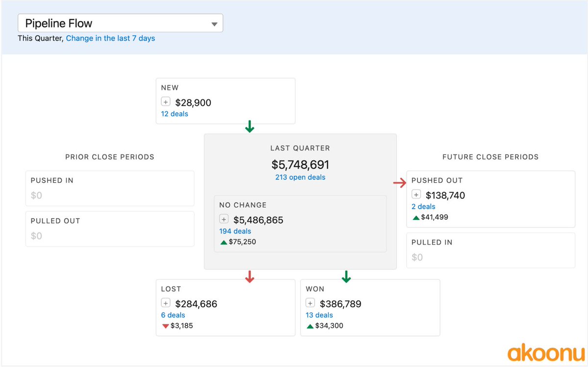This screenshot has height=367, width=588.
Task: Open the Change in the last 7 days filter
Action: [111, 38]
